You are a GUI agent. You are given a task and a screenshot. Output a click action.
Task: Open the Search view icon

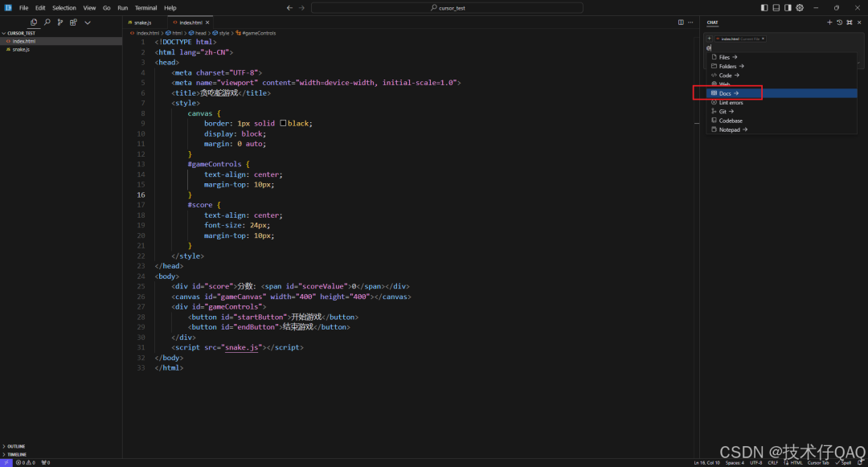tap(47, 23)
